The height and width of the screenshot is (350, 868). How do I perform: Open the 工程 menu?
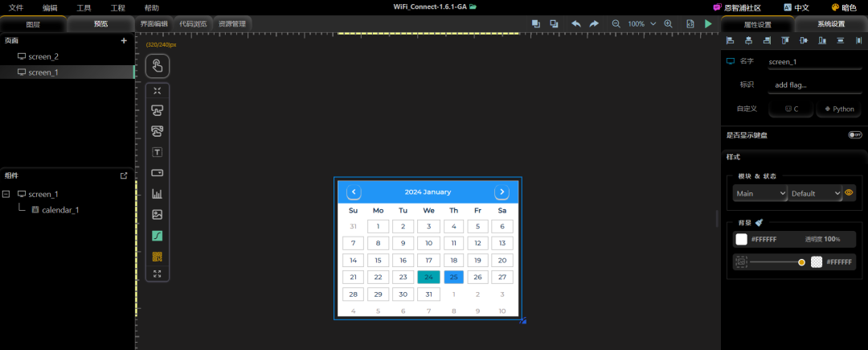[x=117, y=8]
